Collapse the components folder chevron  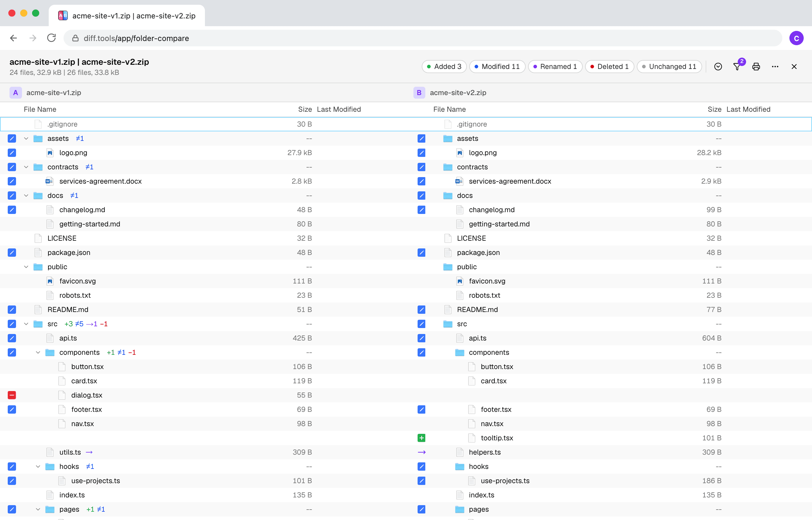tap(38, 352)
